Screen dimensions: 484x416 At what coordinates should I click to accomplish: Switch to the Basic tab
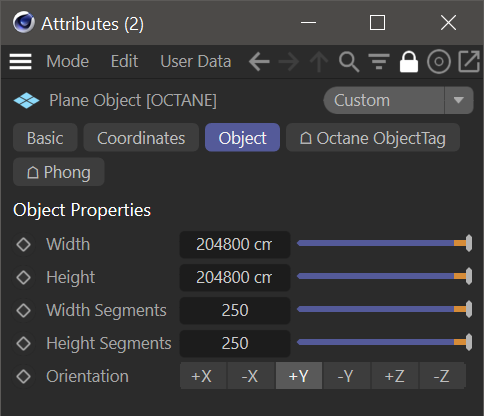click(45, 138)
